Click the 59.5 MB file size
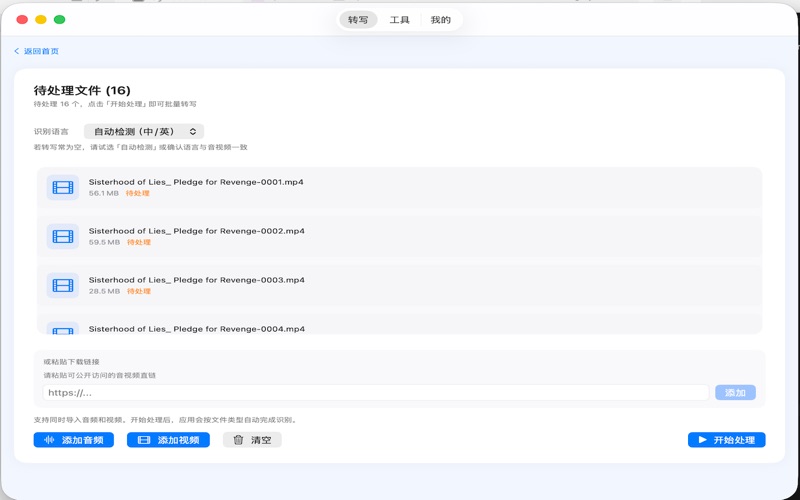This screenshot has height=500, width=800. 104,242
